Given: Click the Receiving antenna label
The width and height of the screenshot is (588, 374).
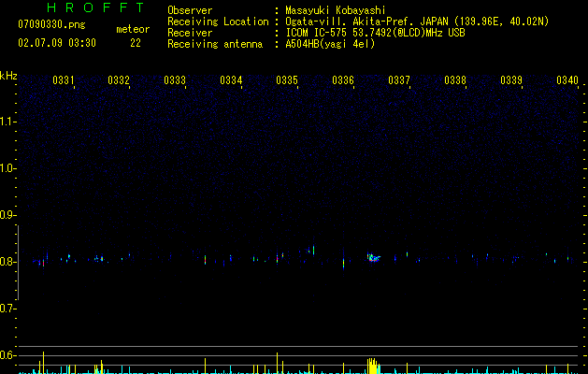Looking at the screenshot, I should [215, 44].
